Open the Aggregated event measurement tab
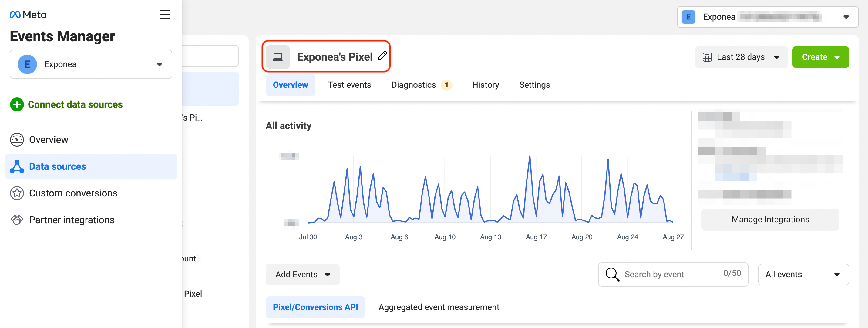Image resolution: width=868 pixels, height=328 pixels. pyautogui.click(x=439, y=307)
